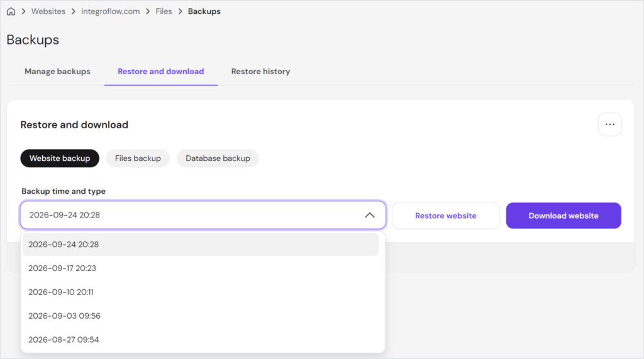Open Websites breadcrumb link

point(48,11)
